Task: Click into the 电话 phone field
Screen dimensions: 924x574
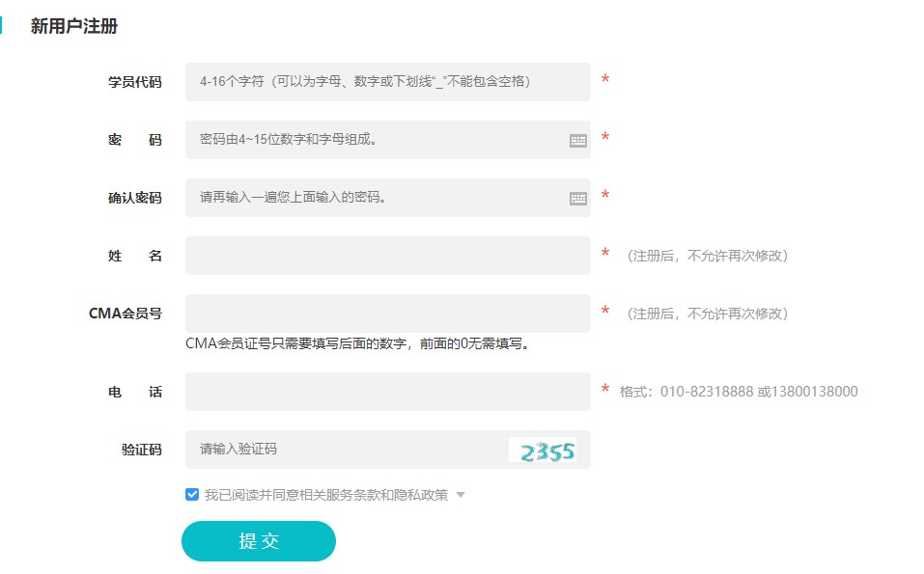Action: [x=386, y=392]
